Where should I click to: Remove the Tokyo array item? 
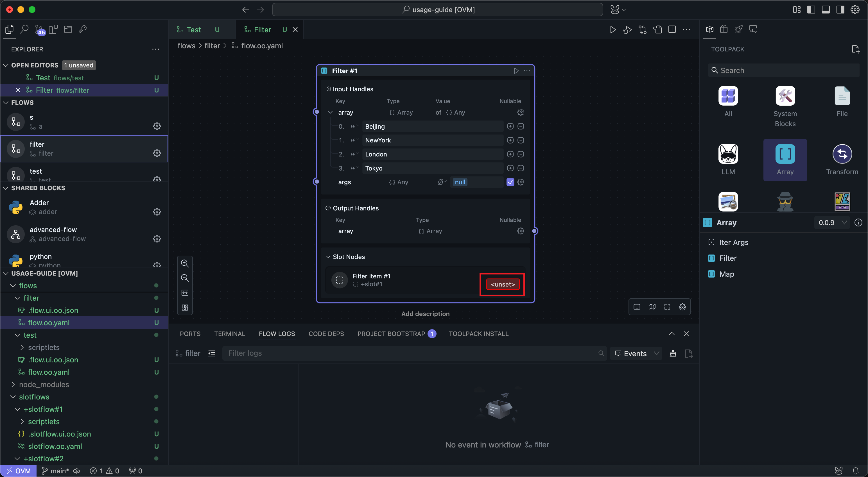coord(521,168)
